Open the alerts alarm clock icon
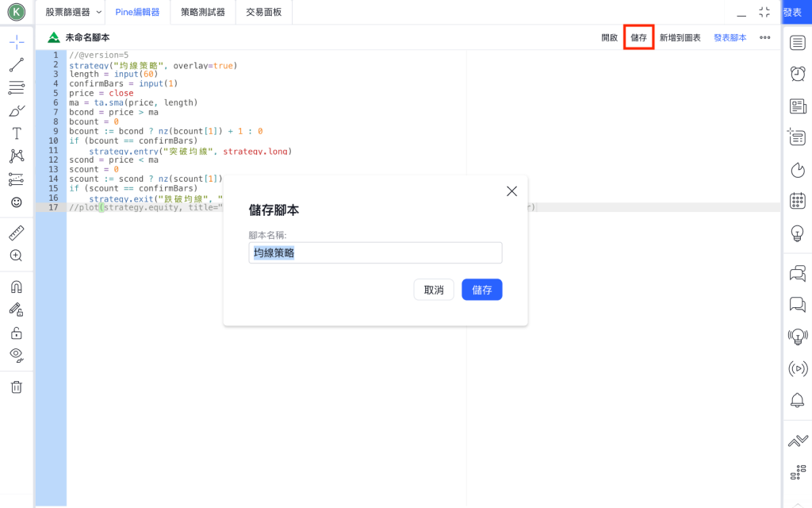812x508 pixels. 798,74
